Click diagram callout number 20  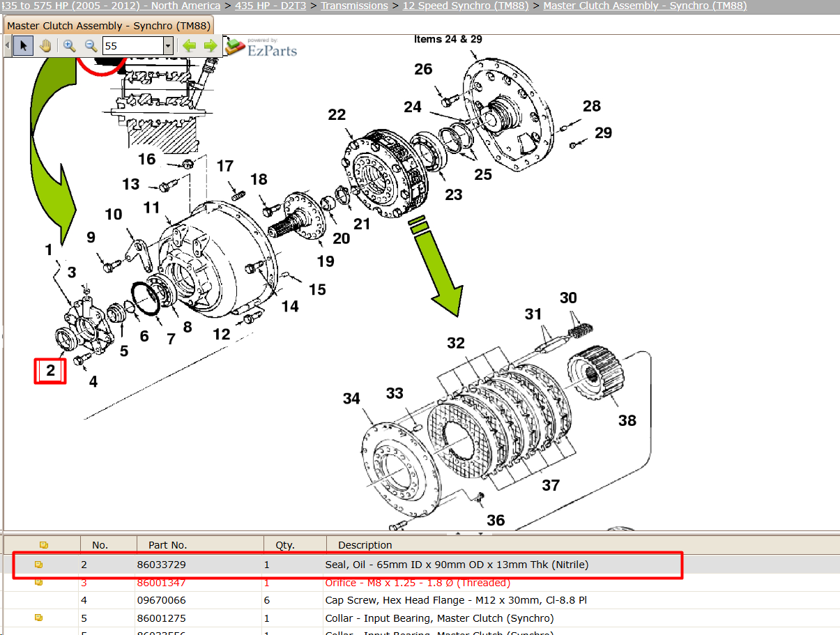click(341, 238)
